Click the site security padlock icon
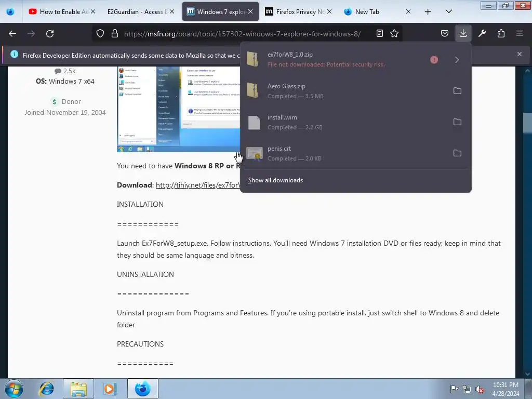The width and height of the screenshot is (532, 399). point(115,33)
